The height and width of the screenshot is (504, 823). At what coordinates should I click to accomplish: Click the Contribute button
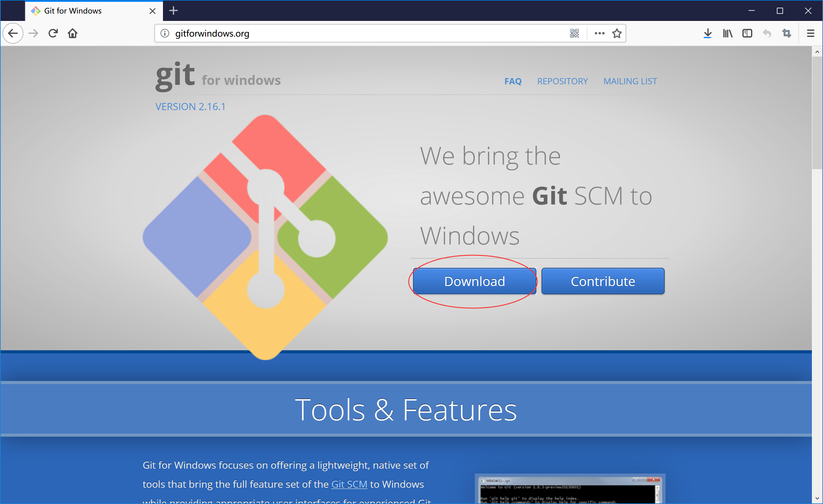[x=603, y=281]
